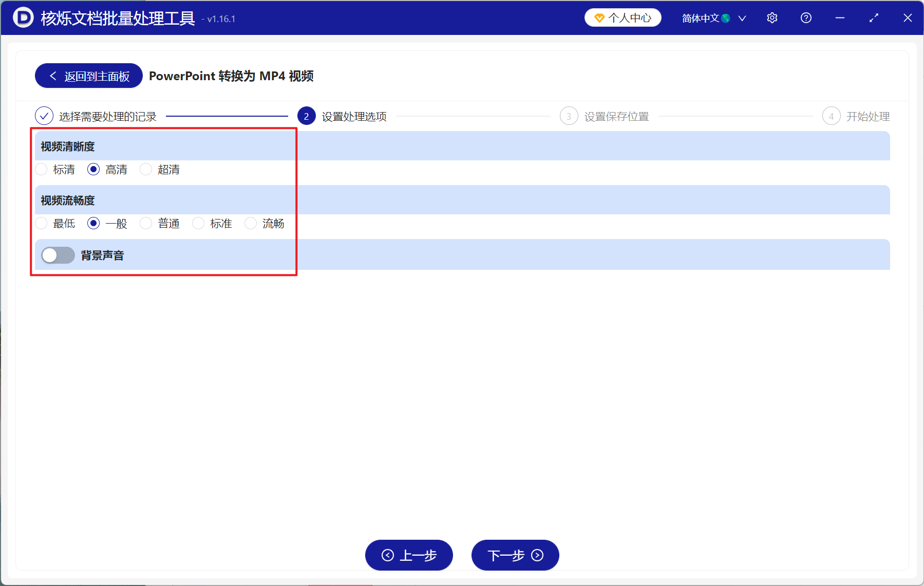This screenshot has width=924, height=586.
Task: Open the 视频清晰度 options panel
Action: (x=67, y=146)
